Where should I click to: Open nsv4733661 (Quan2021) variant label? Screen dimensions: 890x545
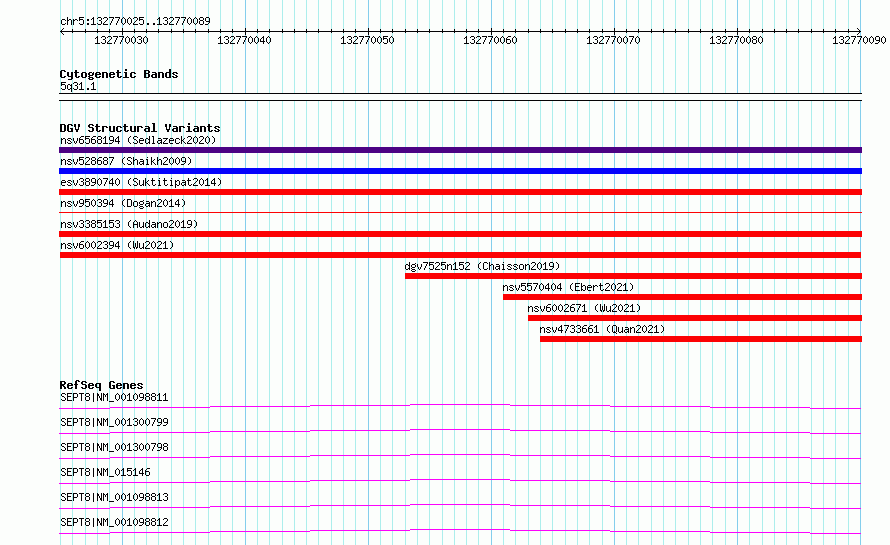click(602, 329)
